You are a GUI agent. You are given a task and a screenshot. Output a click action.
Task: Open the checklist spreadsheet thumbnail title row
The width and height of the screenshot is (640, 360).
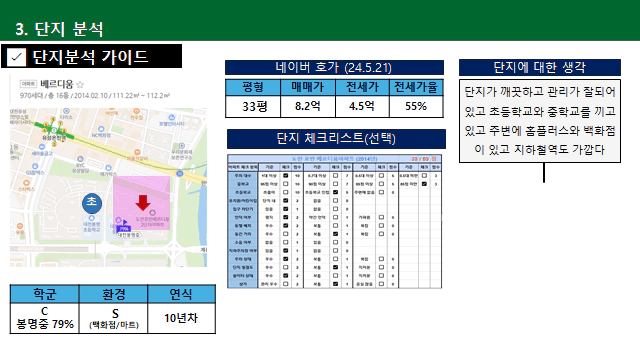coord(334,159)
